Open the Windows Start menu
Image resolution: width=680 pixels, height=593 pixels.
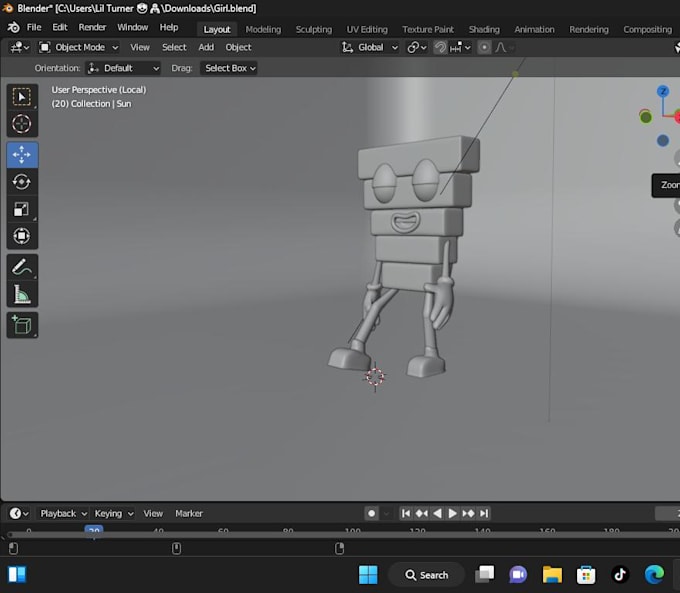[368, 575]
